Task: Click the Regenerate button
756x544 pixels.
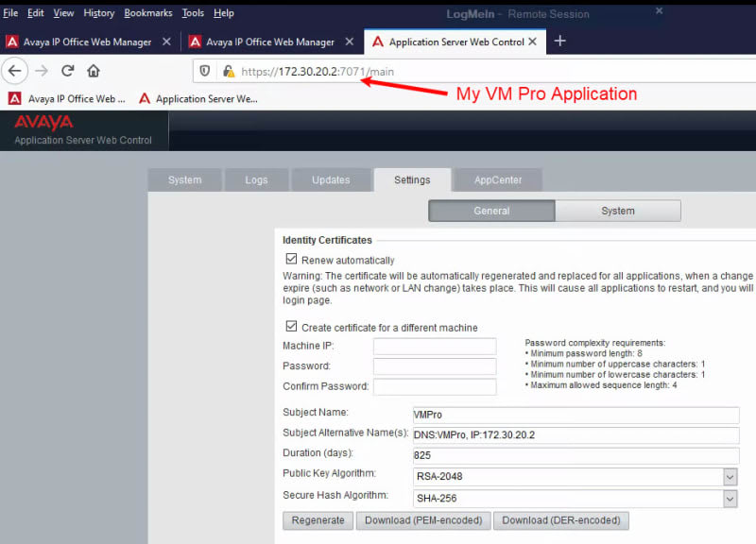Action: [x=318, y=520]
